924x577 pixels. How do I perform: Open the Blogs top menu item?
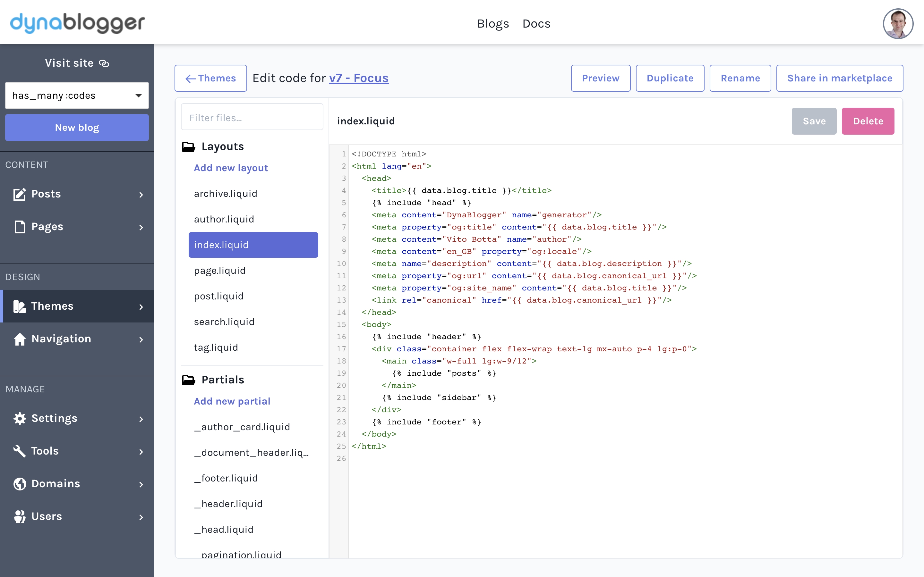(x=492, y=24)
